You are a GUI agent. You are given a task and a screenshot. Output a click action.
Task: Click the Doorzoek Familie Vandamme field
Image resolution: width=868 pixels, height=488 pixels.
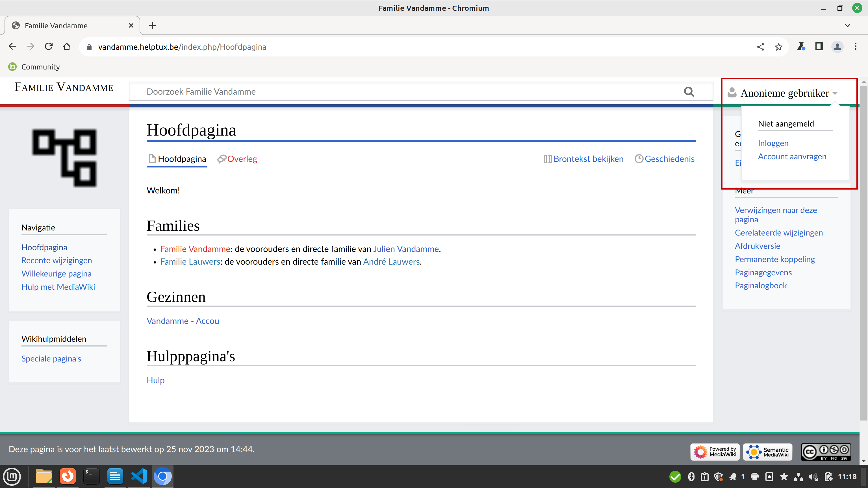[x=404, y=91]
